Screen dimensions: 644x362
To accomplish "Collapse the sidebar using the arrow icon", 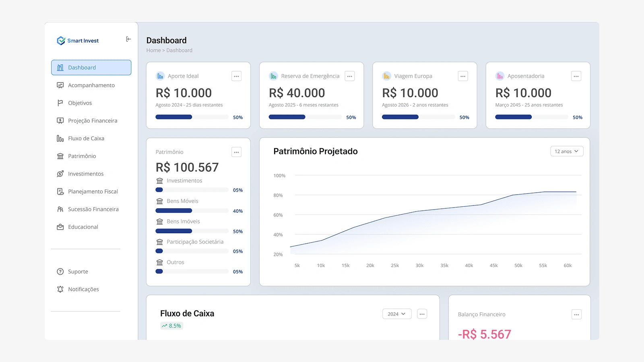I will click(128, 39).
